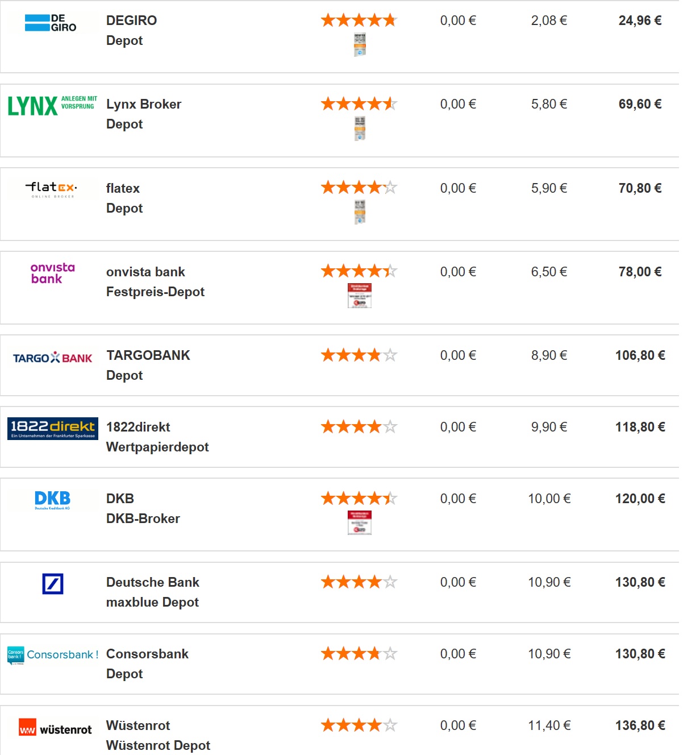This screenshot has width=700, height=755.
Task: Click the award seal under onvista rating
Action: coord(360,296)
